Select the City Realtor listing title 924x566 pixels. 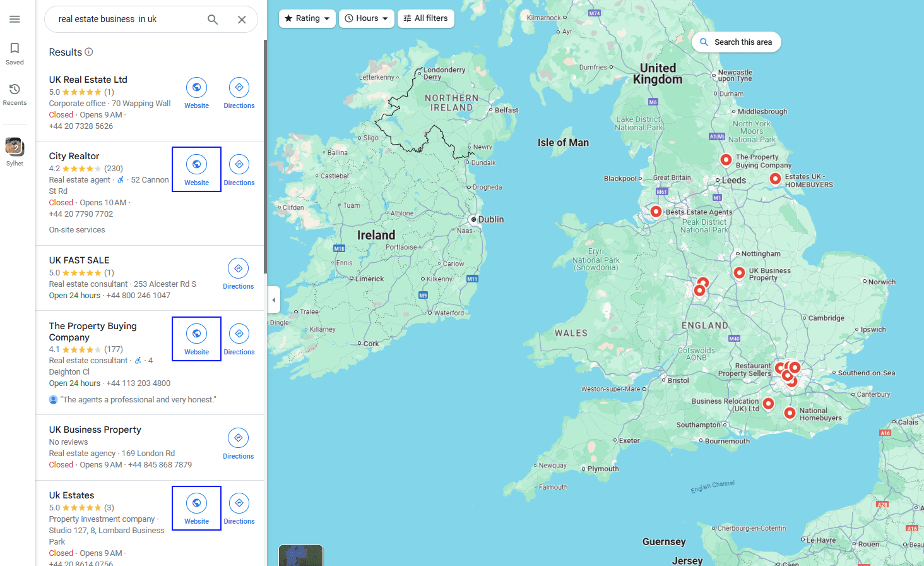click(74, 156)
